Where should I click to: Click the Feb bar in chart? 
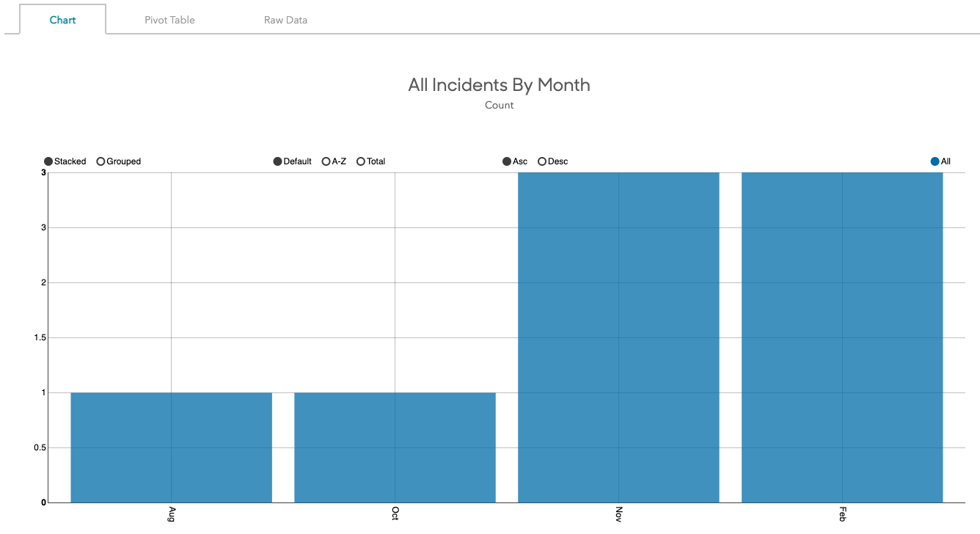(842, 337)
